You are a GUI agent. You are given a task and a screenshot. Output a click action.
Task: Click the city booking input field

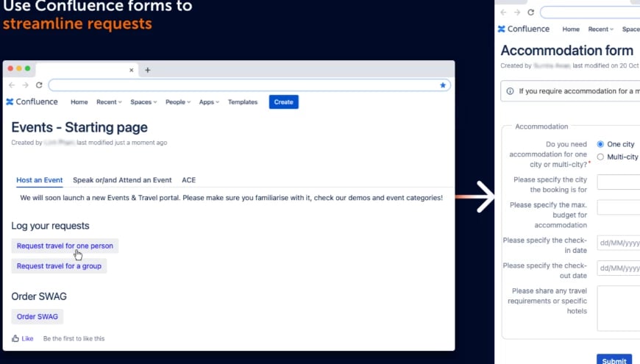point(619,182)
